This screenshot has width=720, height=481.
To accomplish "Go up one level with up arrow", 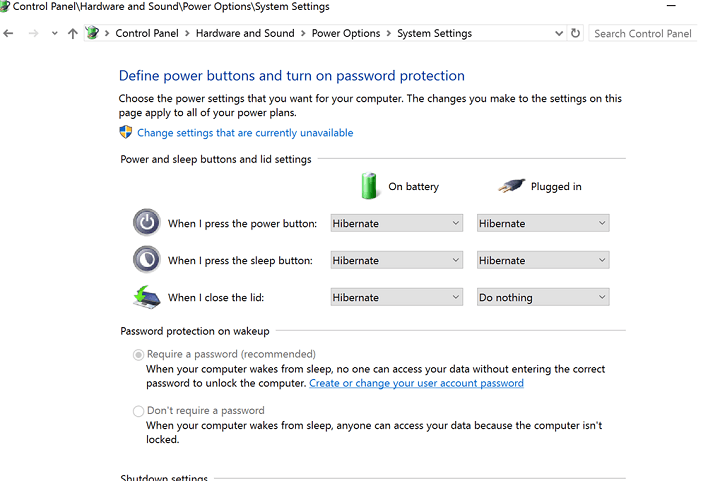I will [73, 34].
